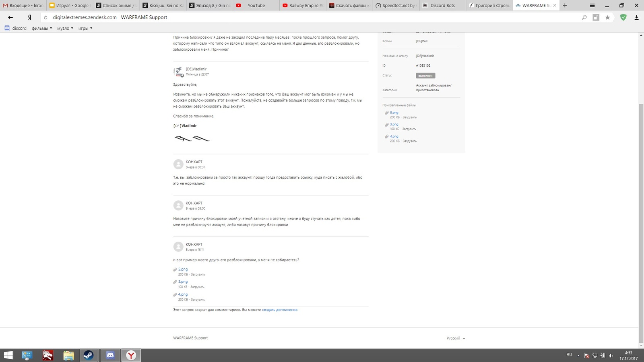Screen dimensions: 644x362
Task: Open 3.png attachment in last comment
Action: pyautogui.click(x=183, y=282)
